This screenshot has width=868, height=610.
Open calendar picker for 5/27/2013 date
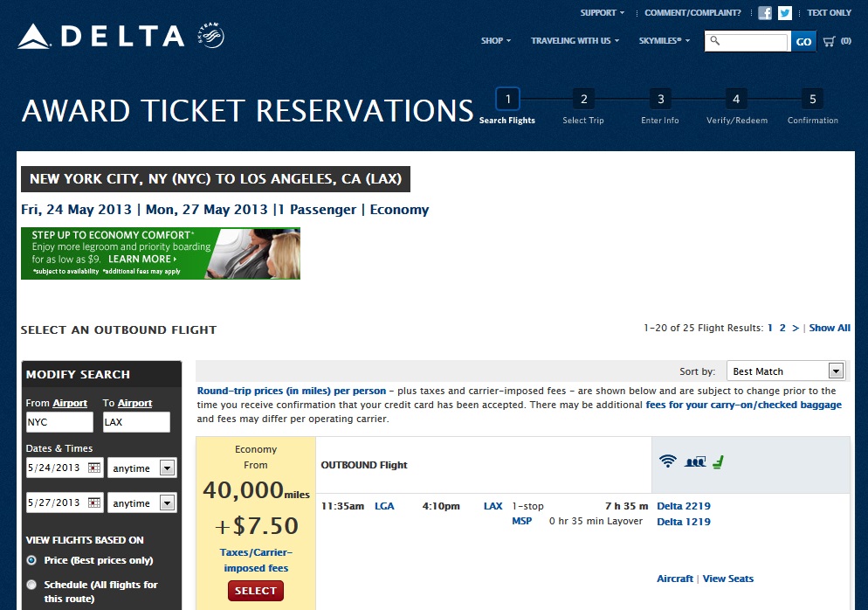pos(95,503)
